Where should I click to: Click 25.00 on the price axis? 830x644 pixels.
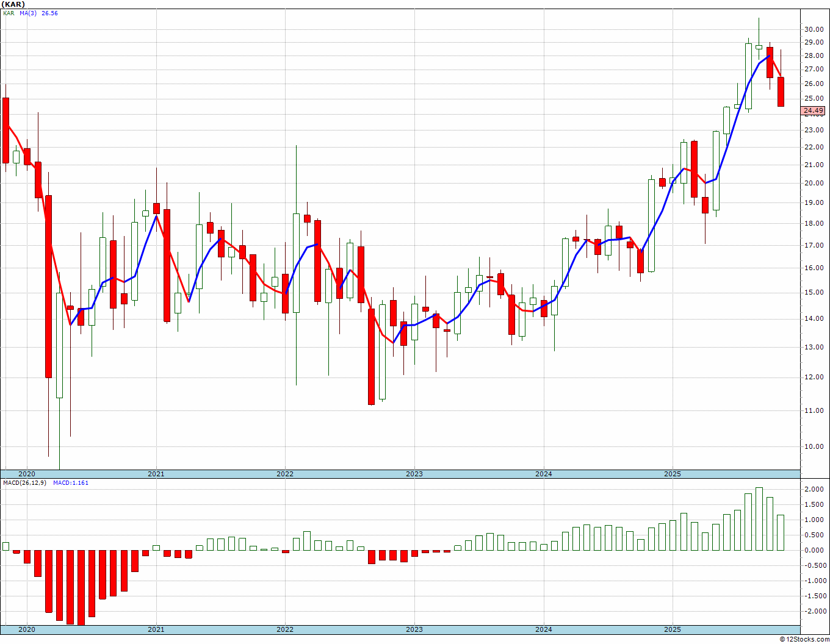point(813,99)
